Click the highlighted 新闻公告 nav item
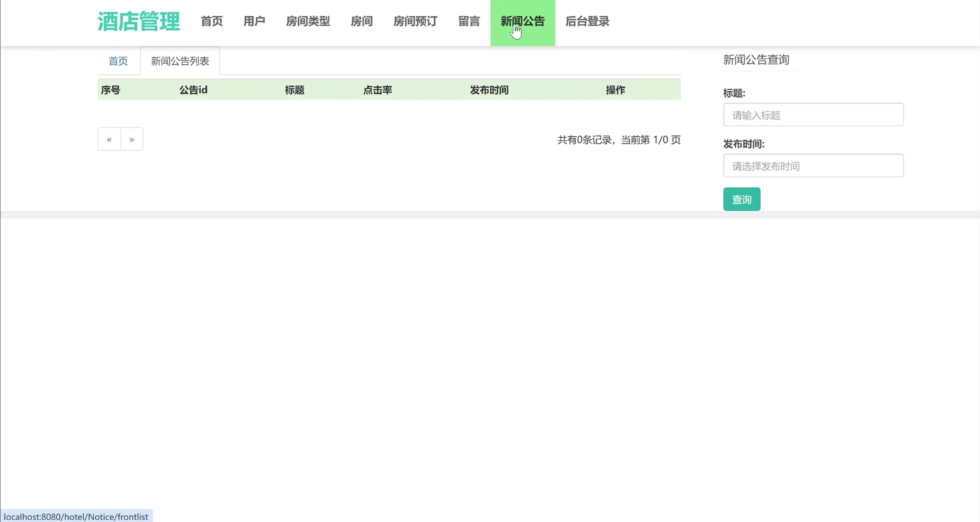This screenshot has width=980, height=522. pos(522,21)
